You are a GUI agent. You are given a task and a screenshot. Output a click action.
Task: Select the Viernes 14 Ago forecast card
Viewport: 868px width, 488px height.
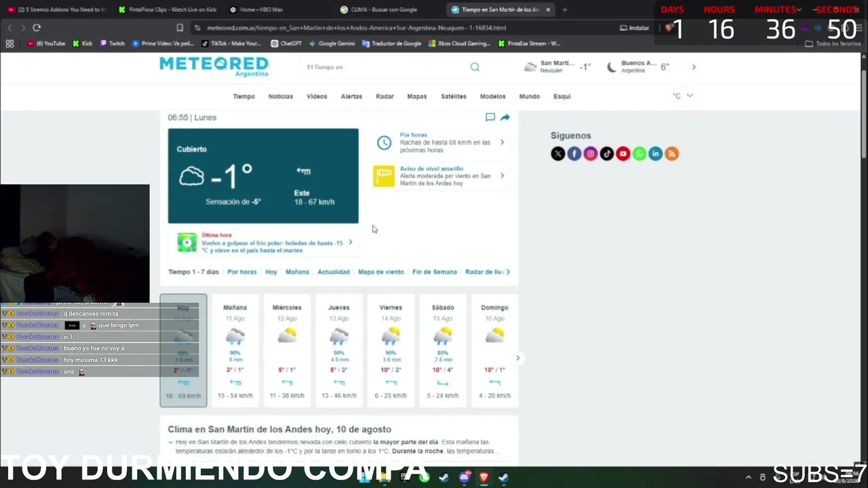(391, 350)
